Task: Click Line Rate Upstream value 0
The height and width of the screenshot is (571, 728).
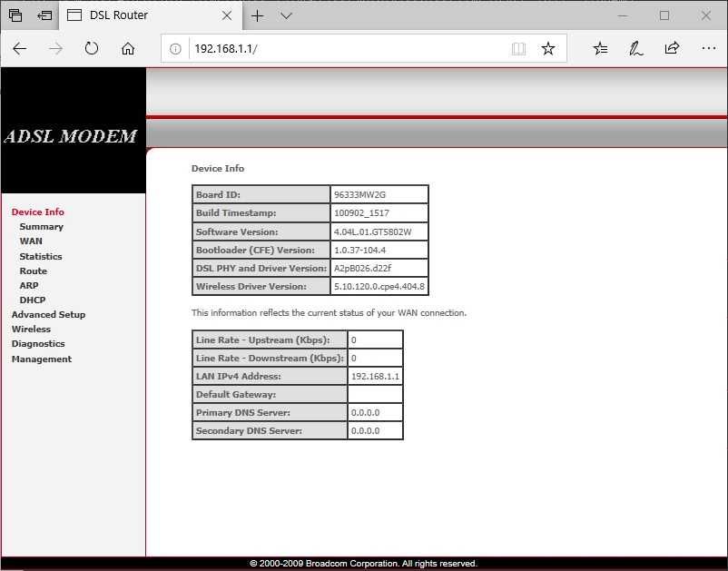Action: tap(354, 340)
